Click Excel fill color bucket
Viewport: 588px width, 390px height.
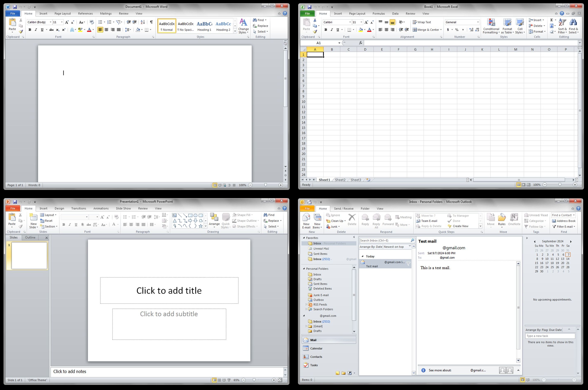(x=361, y=30)
